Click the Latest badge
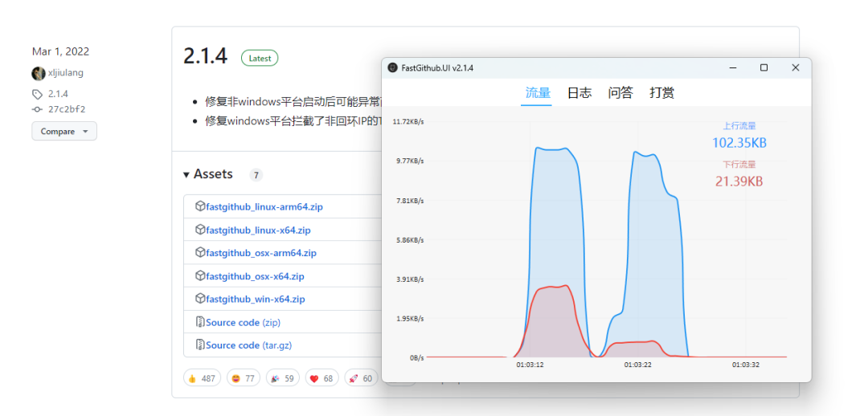 [260, 58]
